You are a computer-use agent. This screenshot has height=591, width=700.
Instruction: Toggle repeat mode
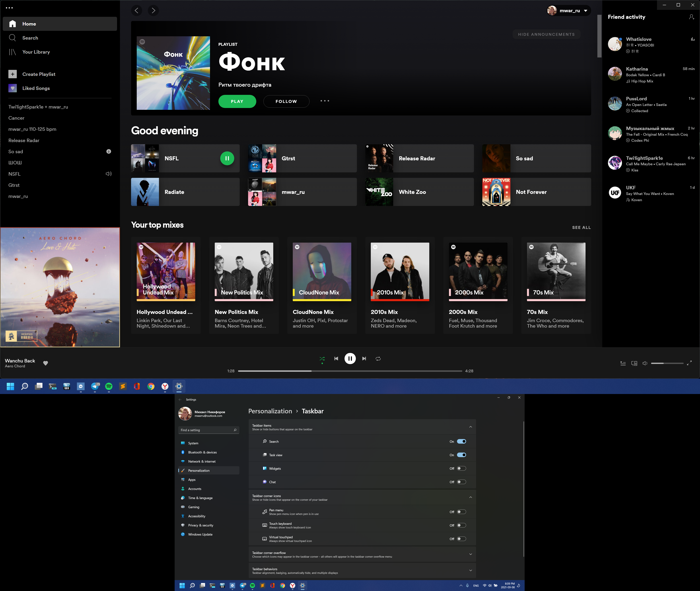click(378, 358)
